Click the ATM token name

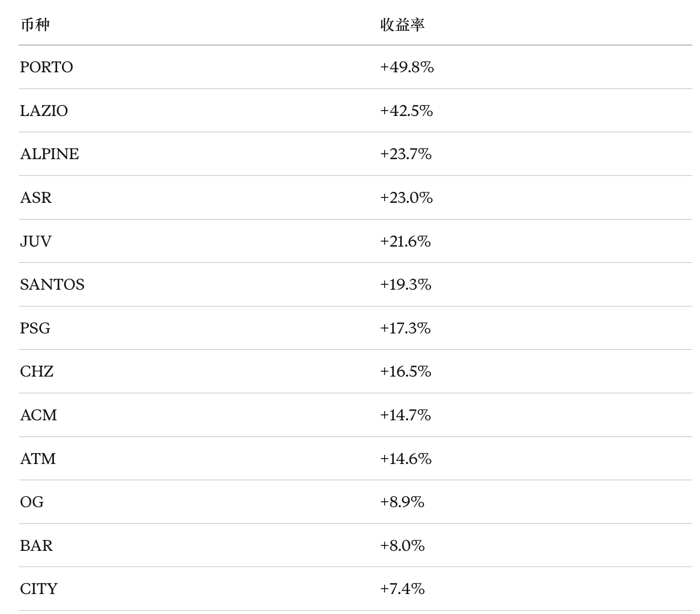(x=38, y=459)
